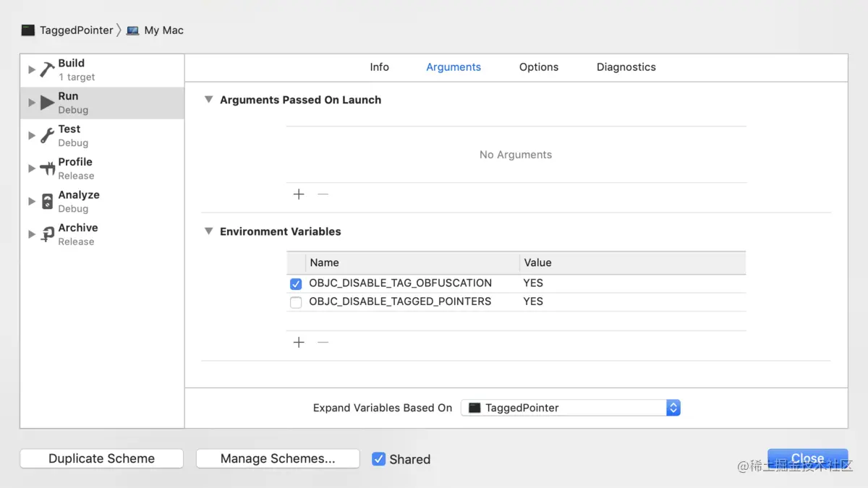Viewport: 868px width, 488px height.
Task: Disable OBJC_DISABLE_TAG_OBFUSCATION checkbox
Action: click(296, 283)
